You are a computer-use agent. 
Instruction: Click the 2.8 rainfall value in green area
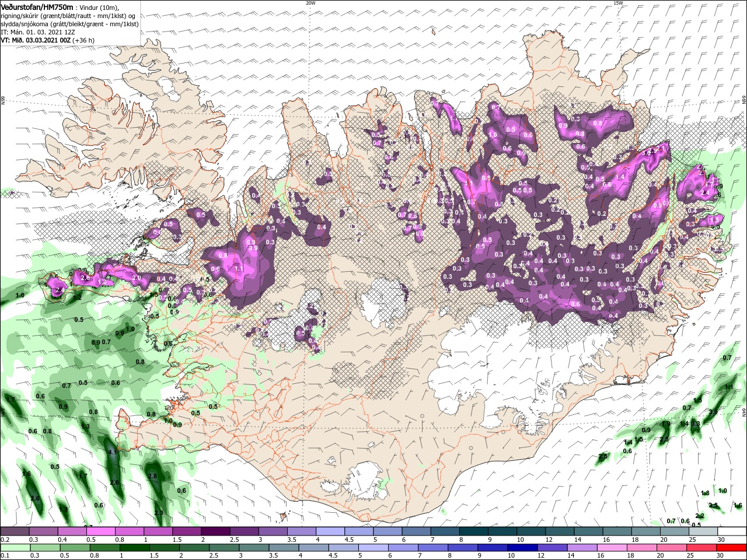click(152, 476)
